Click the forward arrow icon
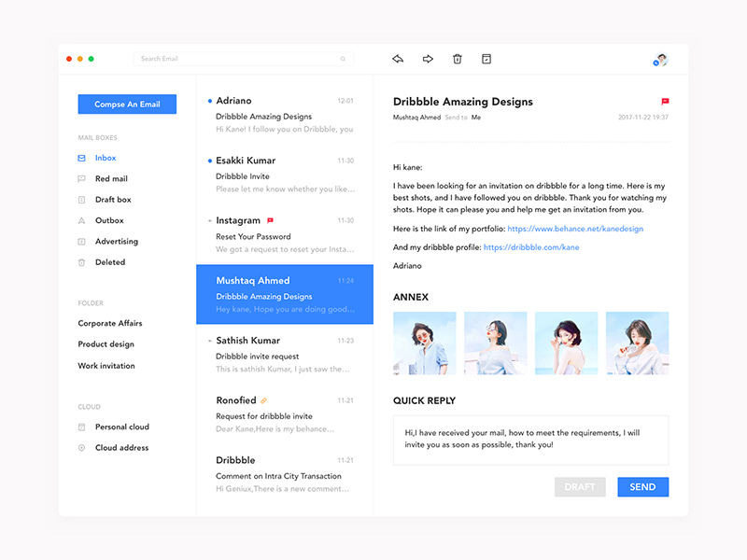Screen dimensions: 747x560 coord(428,59)
